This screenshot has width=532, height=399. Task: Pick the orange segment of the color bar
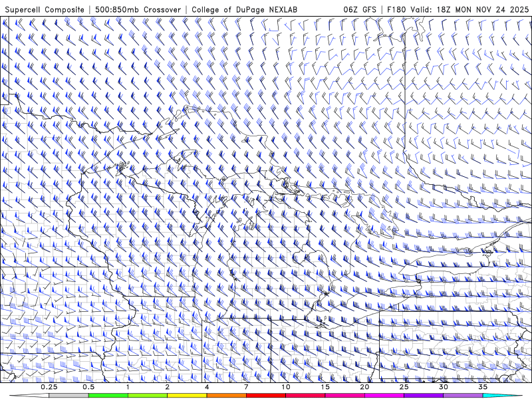pyautogui.click(x=227, y=396)
